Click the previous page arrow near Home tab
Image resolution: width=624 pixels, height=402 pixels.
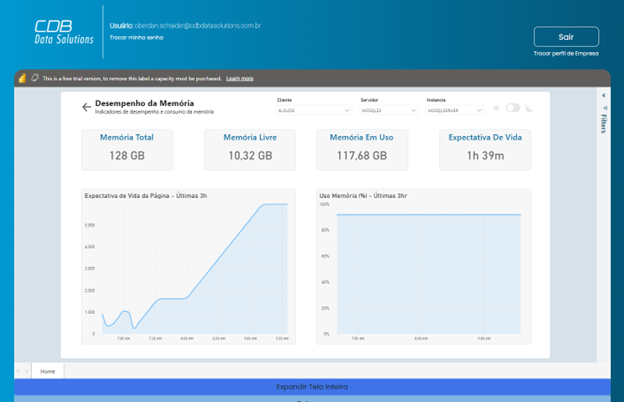tap(18, 371)
